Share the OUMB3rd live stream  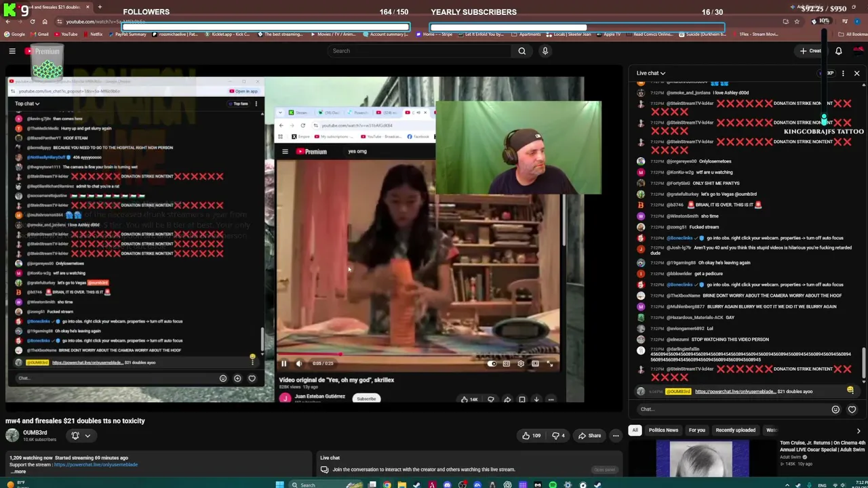(x=589, y=436)
